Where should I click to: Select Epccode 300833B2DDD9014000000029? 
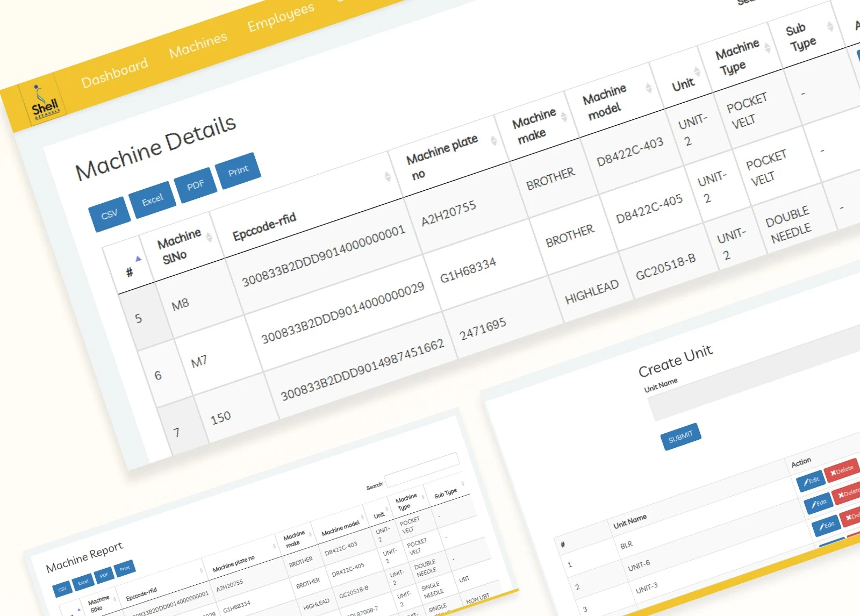[x=343, y=313]
